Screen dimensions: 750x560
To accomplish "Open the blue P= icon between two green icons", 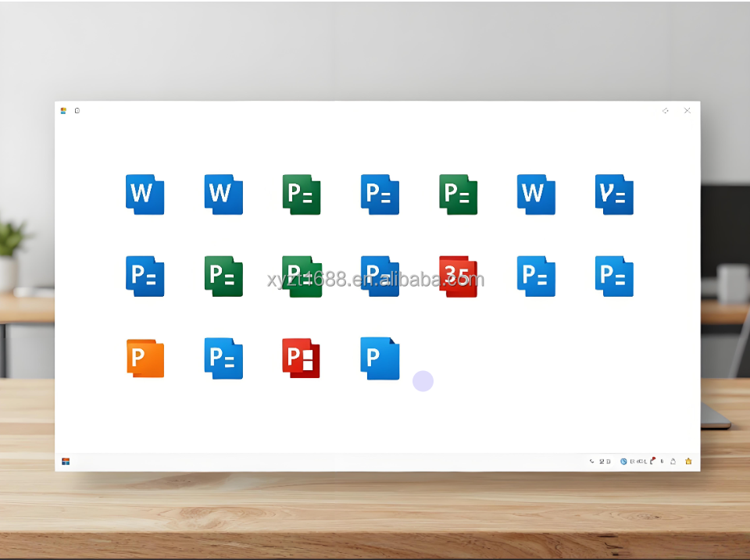I will pyautogui.click(x=380, y=194).
